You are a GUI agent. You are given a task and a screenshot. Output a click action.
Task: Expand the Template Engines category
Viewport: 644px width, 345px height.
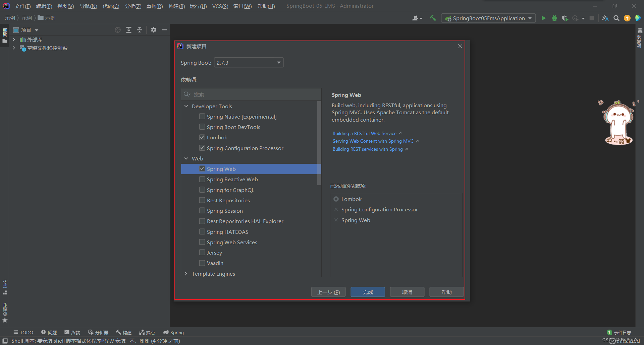click(186, 274)
